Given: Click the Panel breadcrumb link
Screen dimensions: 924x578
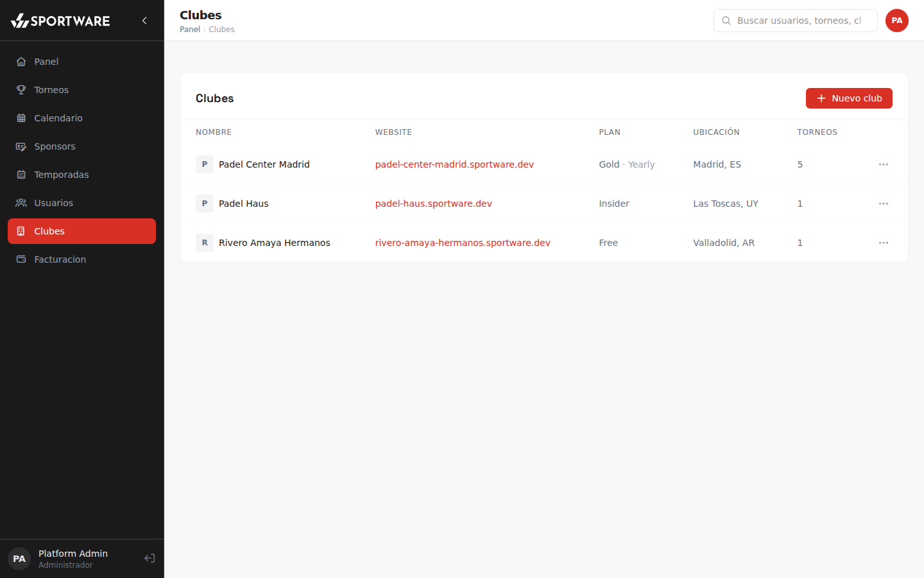Looking at the screenshot, I should point(190,30).
